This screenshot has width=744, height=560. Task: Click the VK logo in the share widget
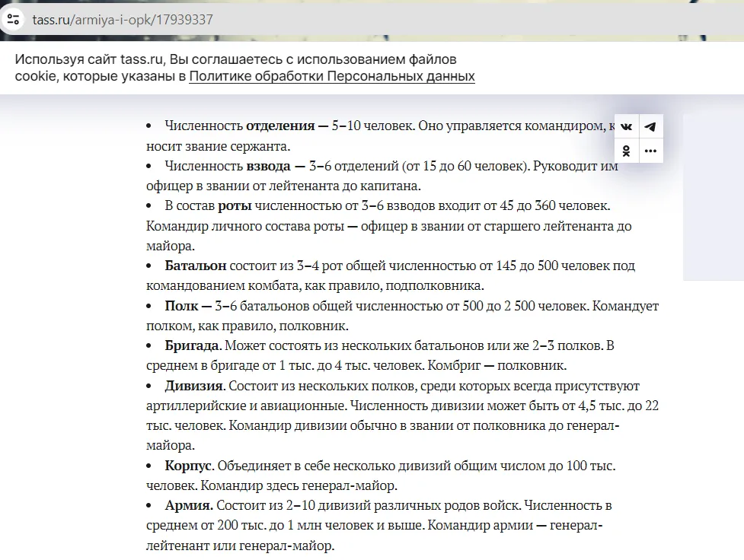pos(625,126)
